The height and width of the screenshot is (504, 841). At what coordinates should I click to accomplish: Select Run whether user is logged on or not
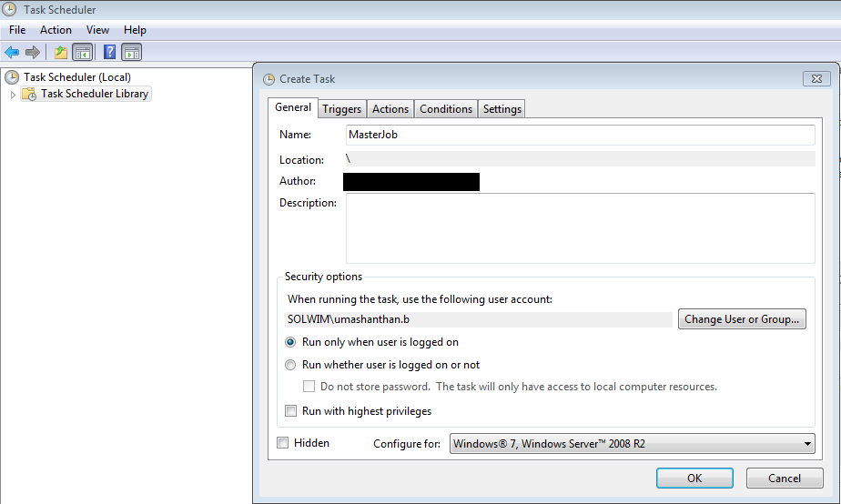tap(290, 365)
